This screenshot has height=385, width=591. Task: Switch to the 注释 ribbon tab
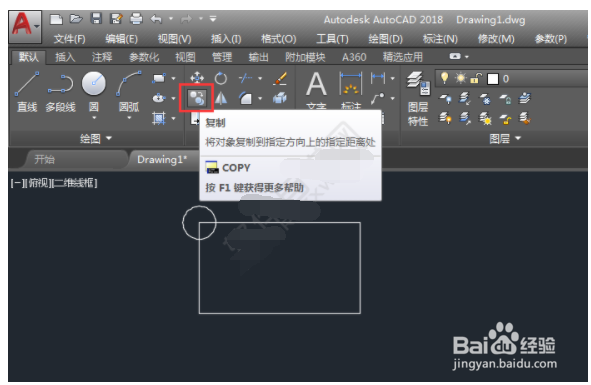coord(102,57)
